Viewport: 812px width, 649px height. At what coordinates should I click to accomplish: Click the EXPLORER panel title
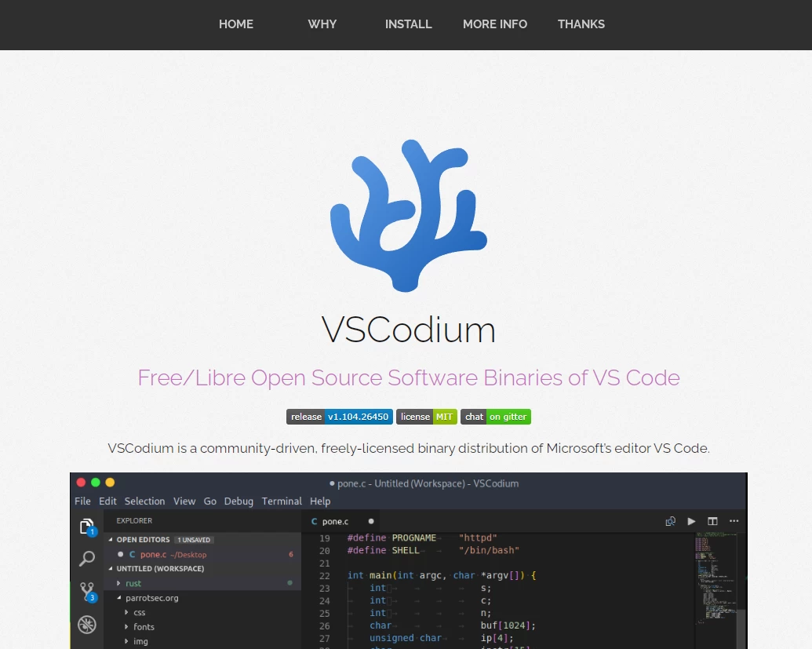[x=134, y=520]
